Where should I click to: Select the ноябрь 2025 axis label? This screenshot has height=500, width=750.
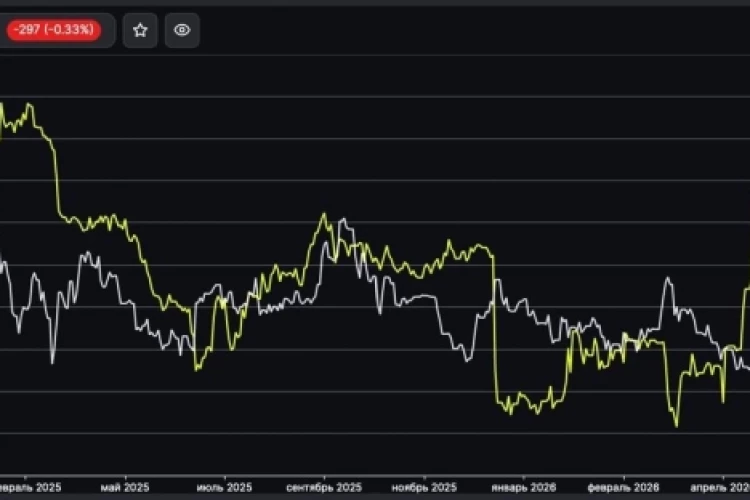424,488
